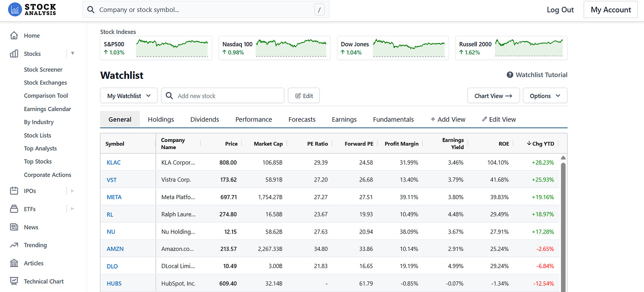Switch to the Fundamentals tab
This screenshot has height=292, width=644.
pyautogui.click(x=393, y=119)
